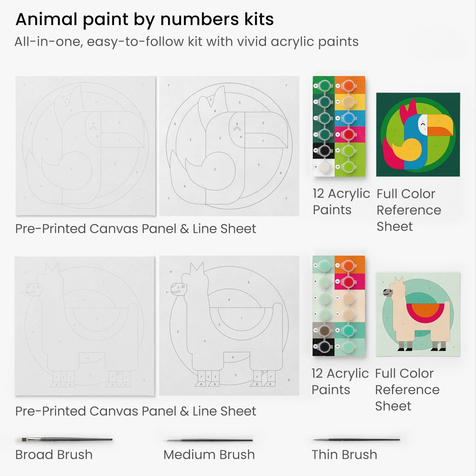Select the pink-red paint pot in llama set
Viewport: 476px width, 476px height.
348,281
